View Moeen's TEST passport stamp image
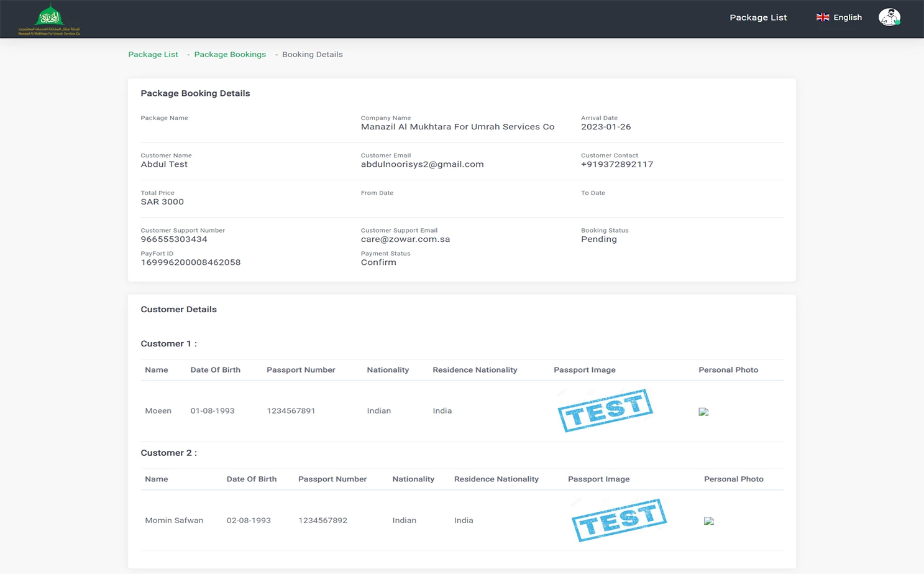 [605, 410]
